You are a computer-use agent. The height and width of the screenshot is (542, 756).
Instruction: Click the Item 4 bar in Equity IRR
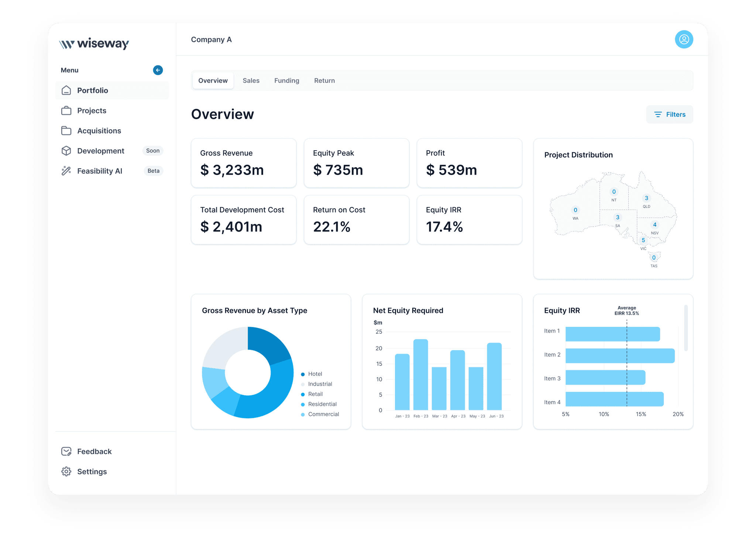coord(615,399)
